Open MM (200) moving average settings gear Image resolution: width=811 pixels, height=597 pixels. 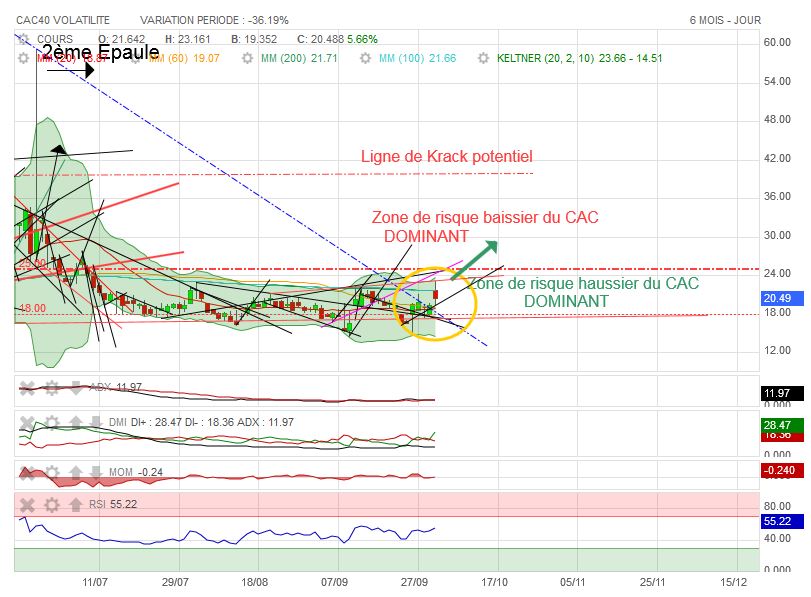pyautogui.click(x=247, y=58)
